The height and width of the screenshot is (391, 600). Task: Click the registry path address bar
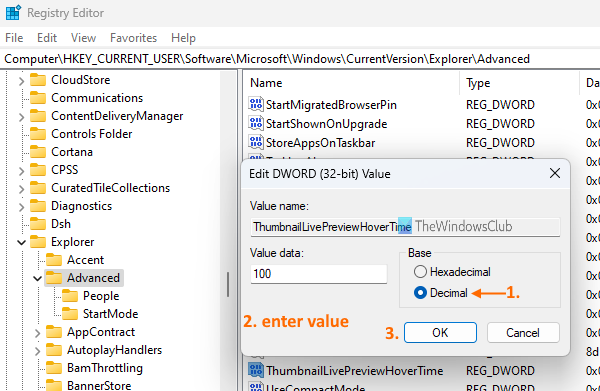pos(300,59)
